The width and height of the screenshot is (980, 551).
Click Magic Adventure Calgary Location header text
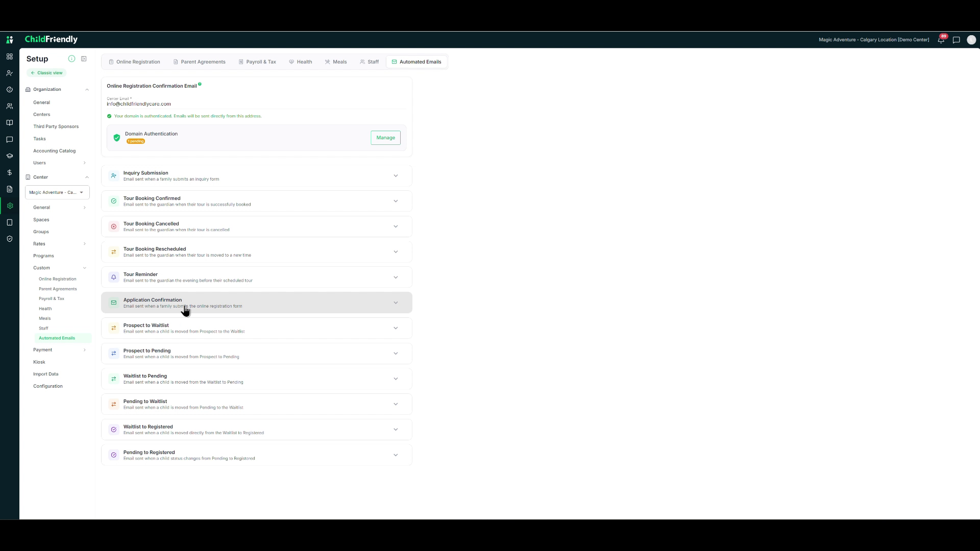pyautogui.click(x=874, y=40)
